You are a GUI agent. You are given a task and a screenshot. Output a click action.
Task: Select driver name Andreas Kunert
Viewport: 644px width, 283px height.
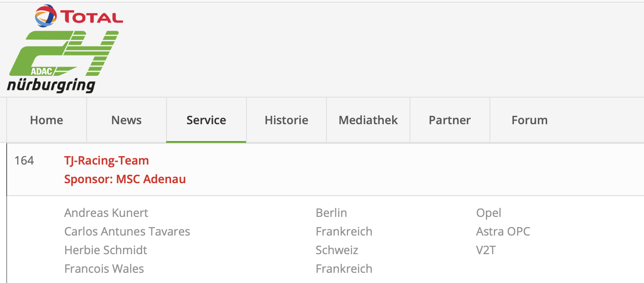106,213
